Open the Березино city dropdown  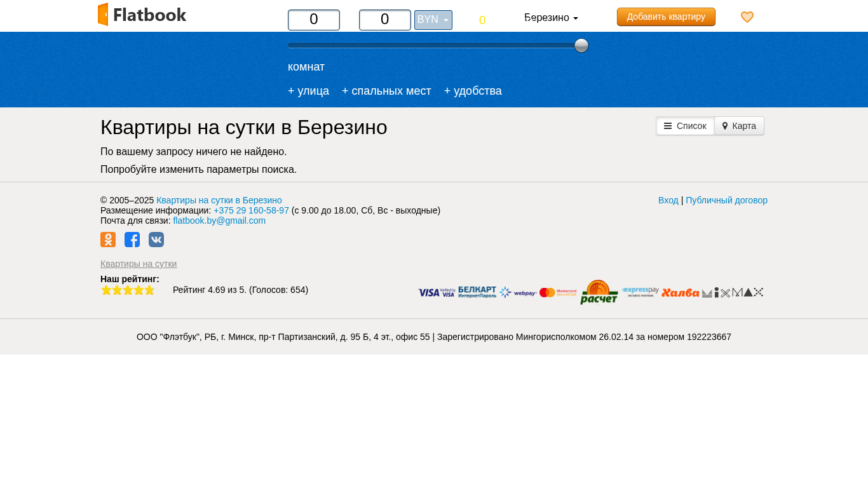551,18
